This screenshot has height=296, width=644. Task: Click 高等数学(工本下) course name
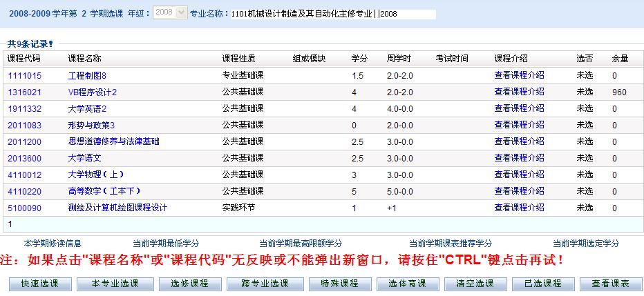(x=101, y=191)
